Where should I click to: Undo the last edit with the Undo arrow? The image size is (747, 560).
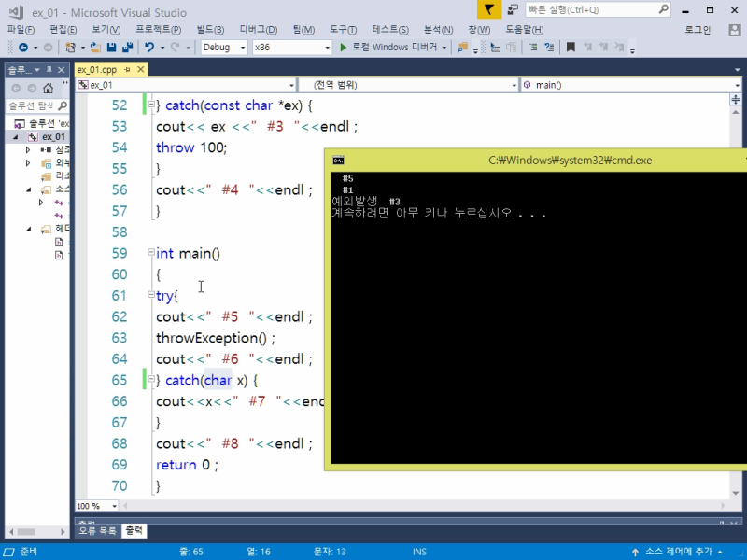149,48
